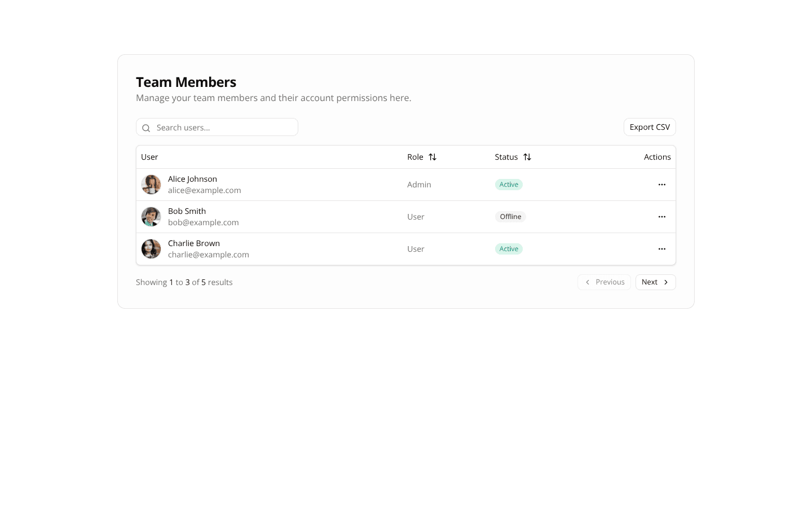The image size is (812, 508).
Task: Focus the Search users field
Action: tap(224, 128)
